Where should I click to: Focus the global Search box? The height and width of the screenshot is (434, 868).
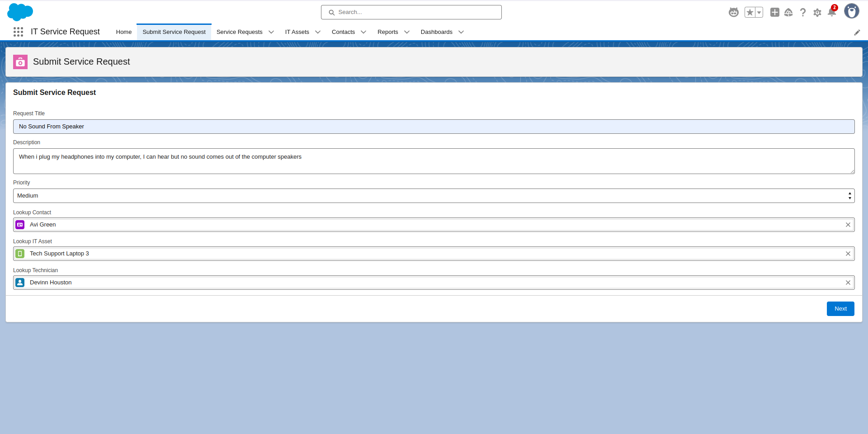(x=411, y=12)
